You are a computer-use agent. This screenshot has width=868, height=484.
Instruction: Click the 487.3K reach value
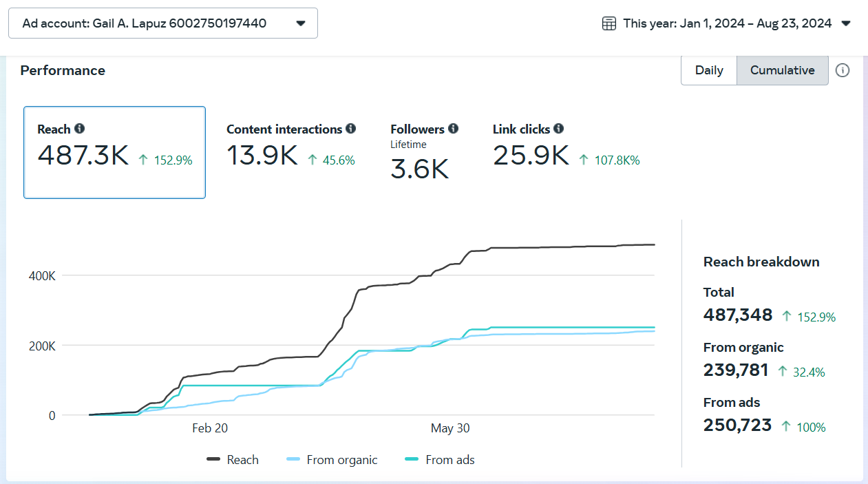click(83, 156)
